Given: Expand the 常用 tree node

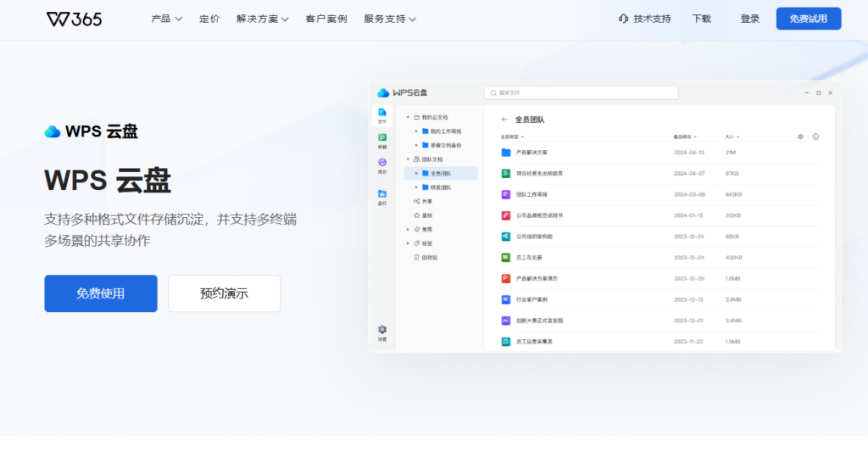Looking at the screenshot, I should [408, 229].
